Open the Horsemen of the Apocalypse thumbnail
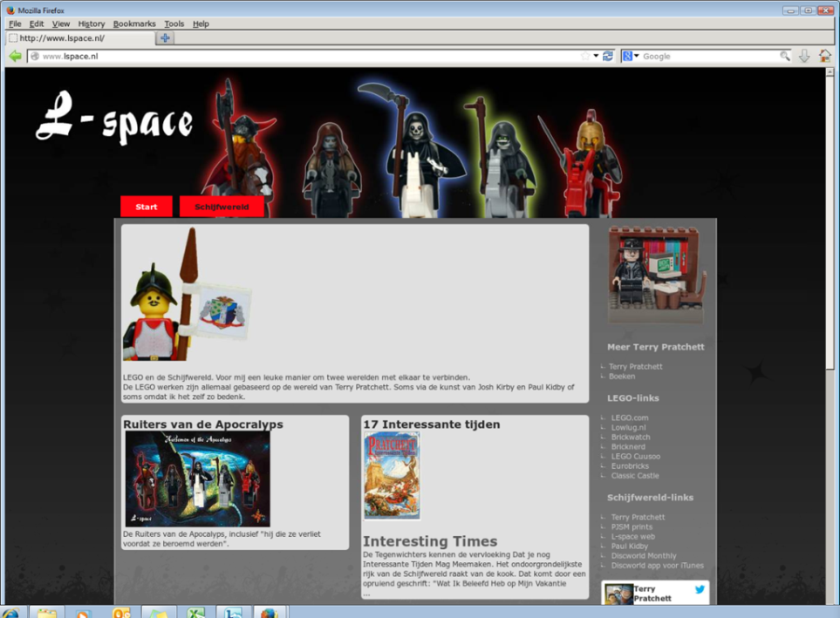 (x=198, y=479)
